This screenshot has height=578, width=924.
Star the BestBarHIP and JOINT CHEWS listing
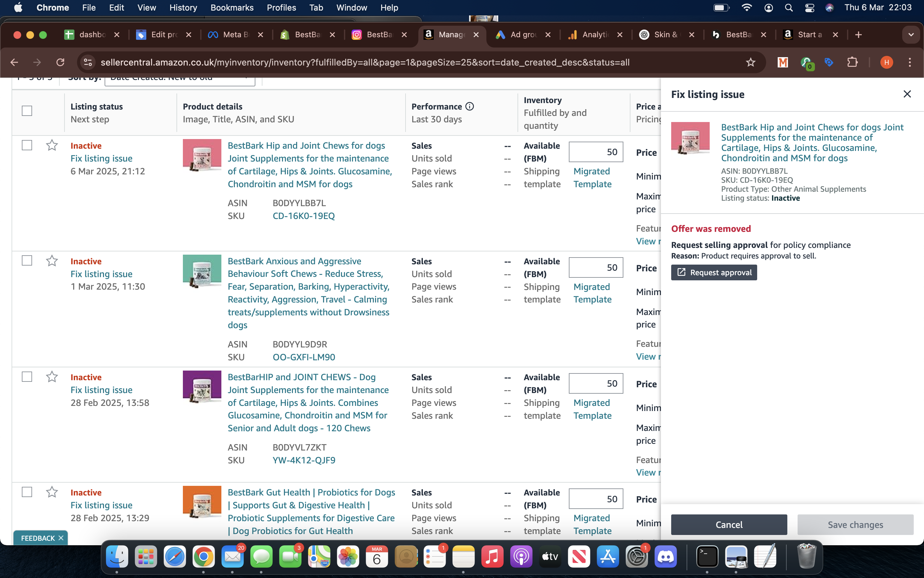pos(52,377)
